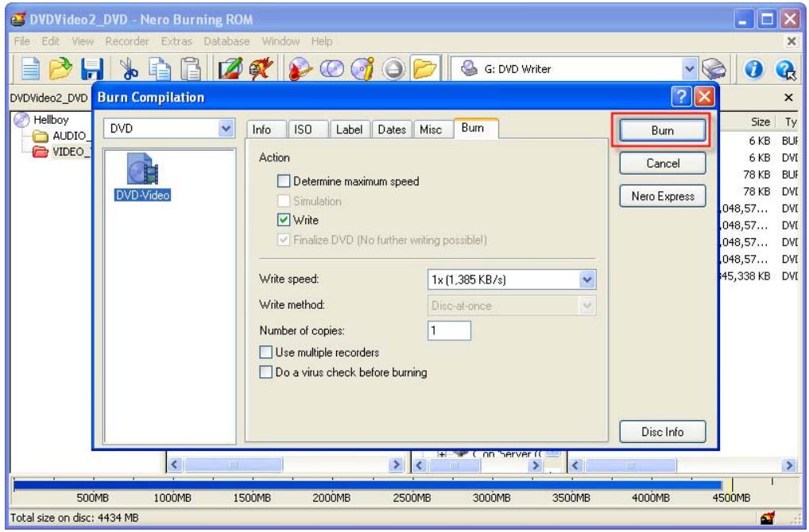The height and width of the screenshot is (532, 809).
Task: Close the DVDVideo2_DVD compilation pane
Action: click(788, 98)
